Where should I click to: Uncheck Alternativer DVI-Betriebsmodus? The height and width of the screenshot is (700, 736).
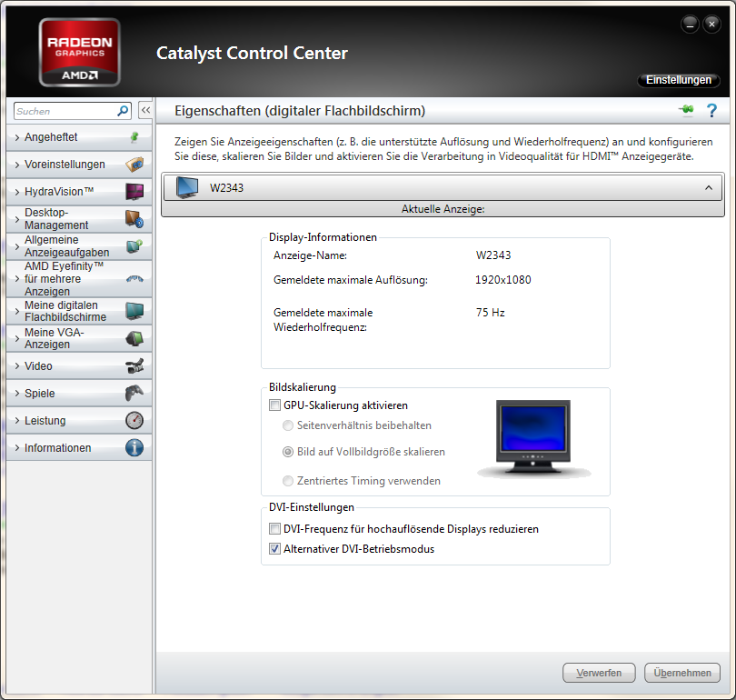tap(274, 549)
